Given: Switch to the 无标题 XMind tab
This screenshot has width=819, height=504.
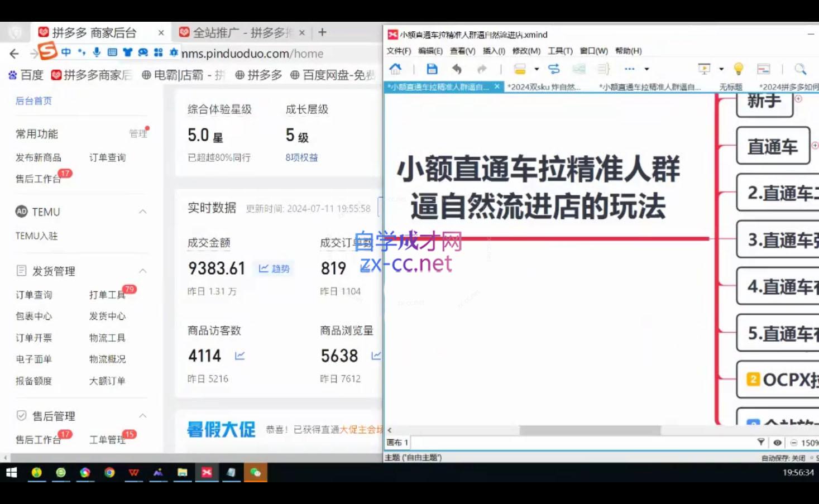Looking at the screenshot, I should click(x=730, y=87).
